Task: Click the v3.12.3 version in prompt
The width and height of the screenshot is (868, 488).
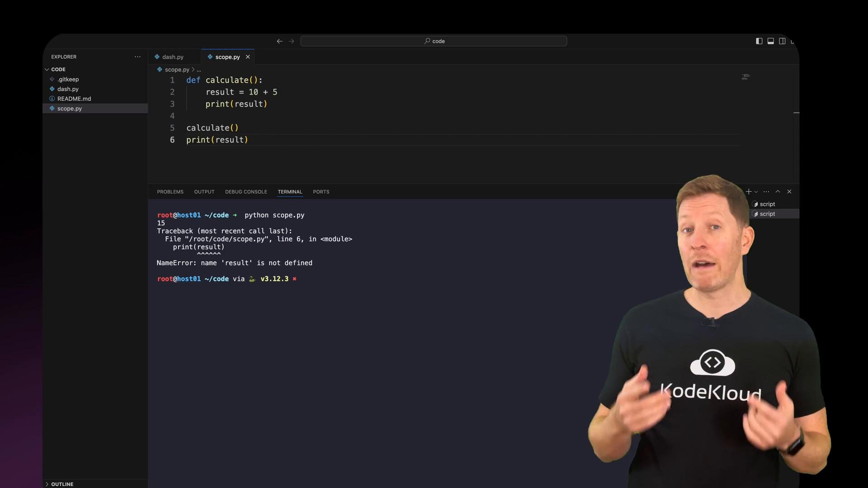Action: pos(274,279)
